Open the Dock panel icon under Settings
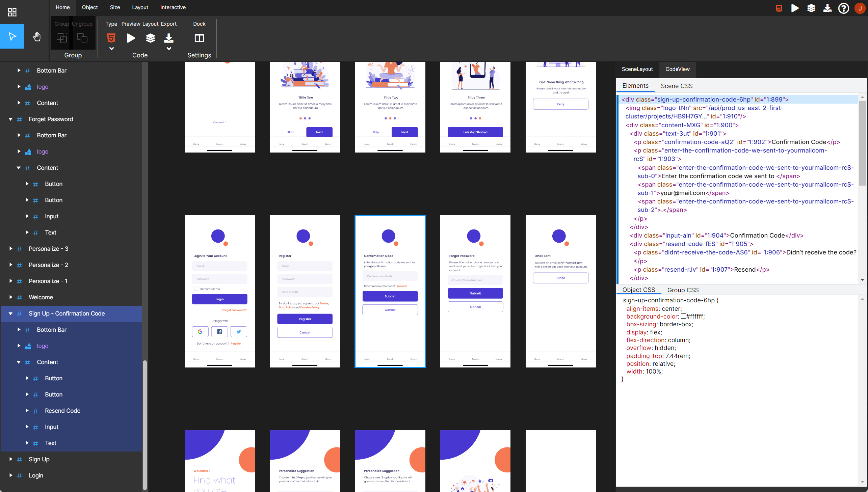Viewport: 868px width, 492px height. pos(200,38)
